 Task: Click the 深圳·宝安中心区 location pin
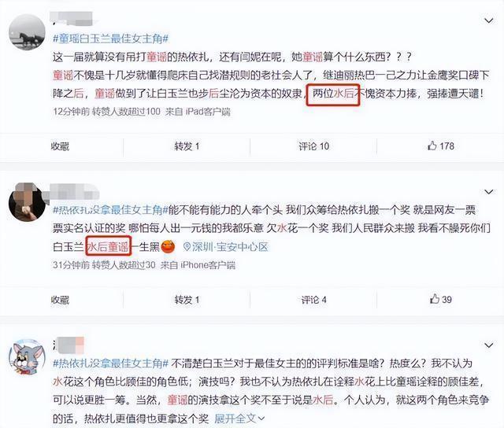coord(225,246)
